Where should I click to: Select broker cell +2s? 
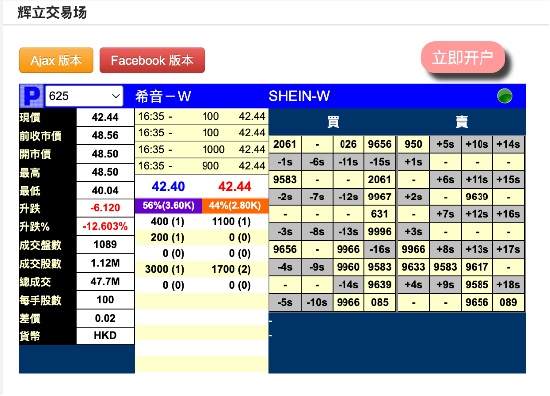413,197
